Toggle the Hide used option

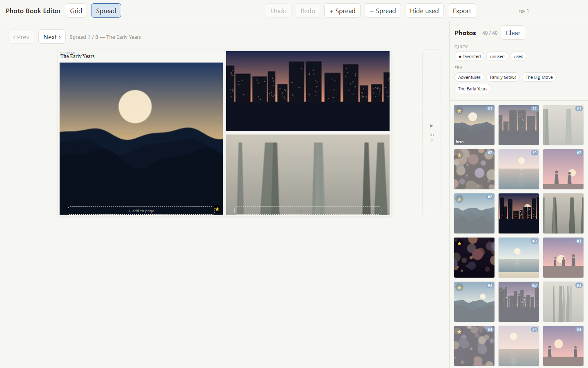coord(424,11)
